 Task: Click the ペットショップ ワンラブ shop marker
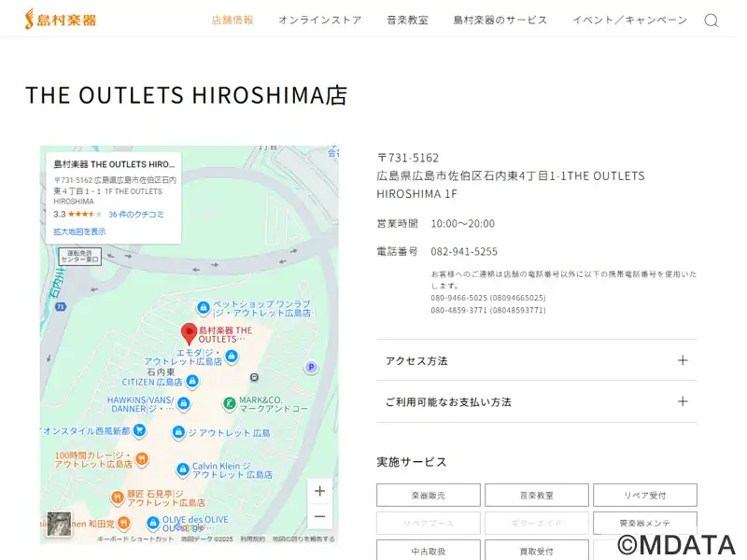coord(204,308)
